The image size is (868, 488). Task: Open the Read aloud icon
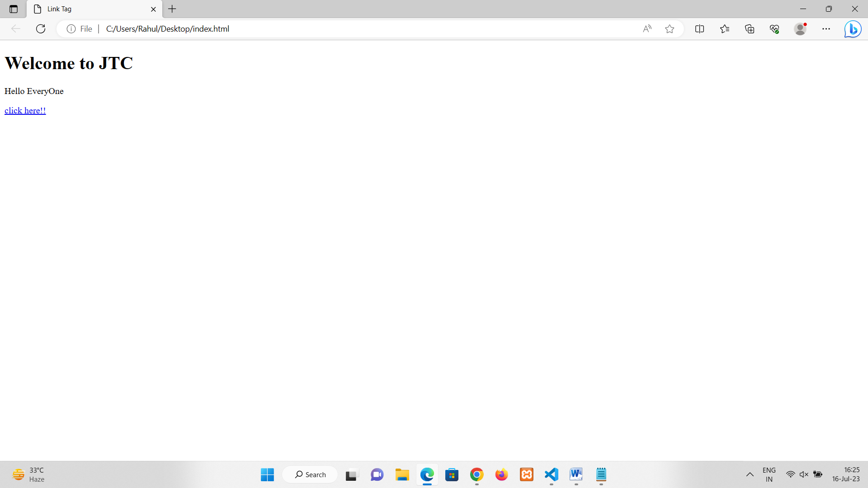[647, 29]
